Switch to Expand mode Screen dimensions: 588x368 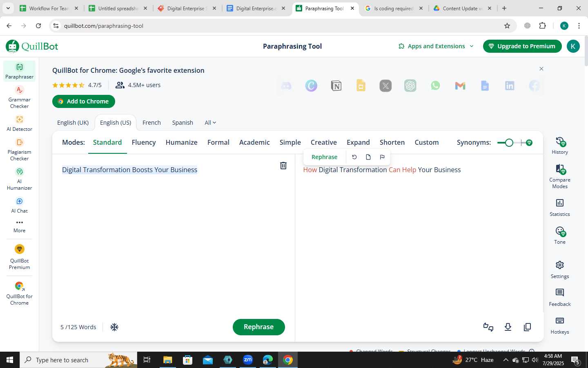[358, 142]
